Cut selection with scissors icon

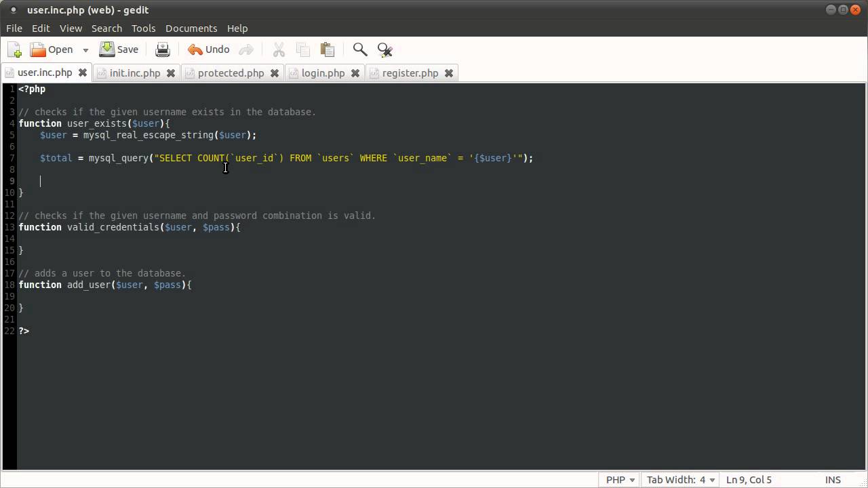click(x=279, y=49)
